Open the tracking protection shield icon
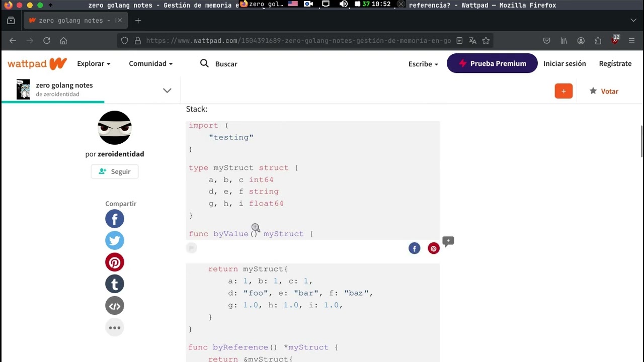This screenshot has height=362, width=644. click(x=125, y=41)
